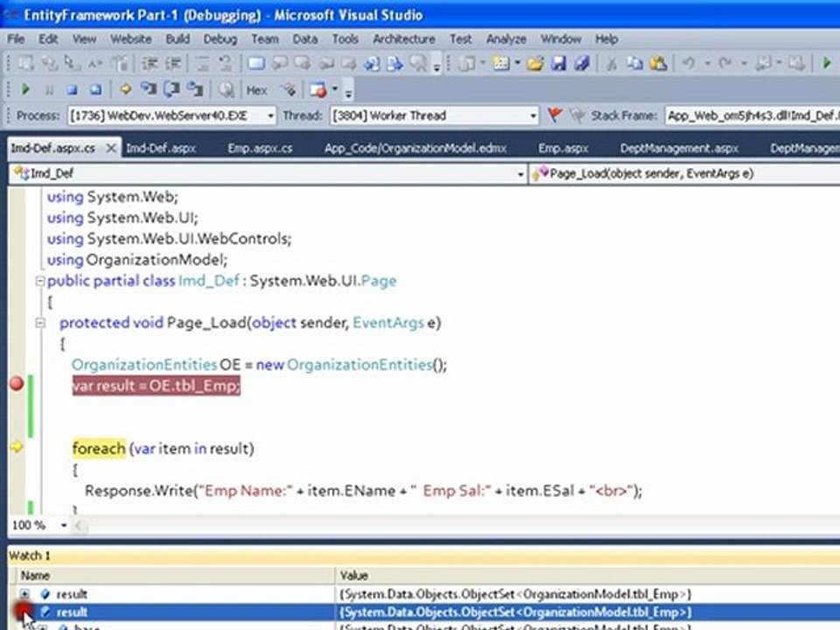Click the Value column header in Watch 1
The height and width of the screenshot is (630, 840).
353,576
